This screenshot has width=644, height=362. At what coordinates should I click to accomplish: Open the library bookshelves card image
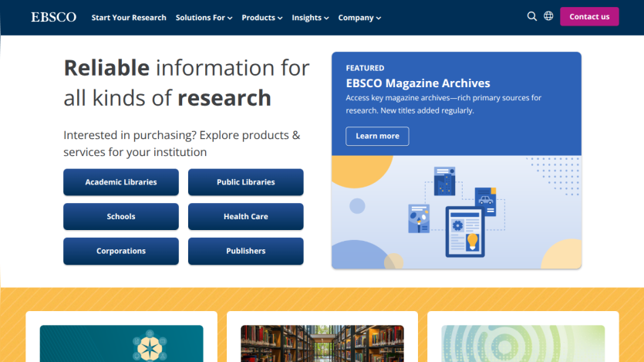point(322,343)
